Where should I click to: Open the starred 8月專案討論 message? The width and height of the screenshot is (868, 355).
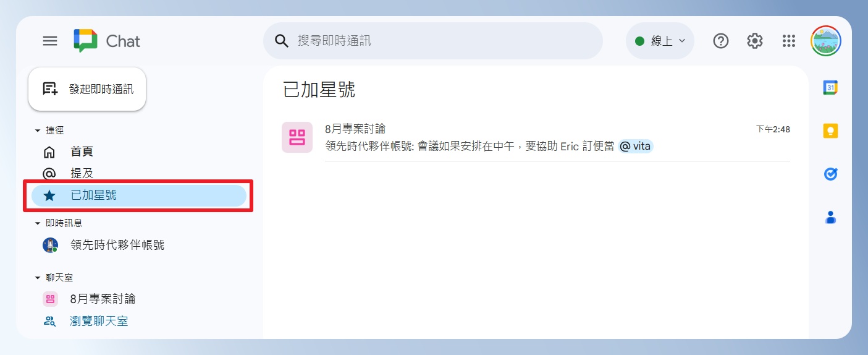[x=536, y=137]
